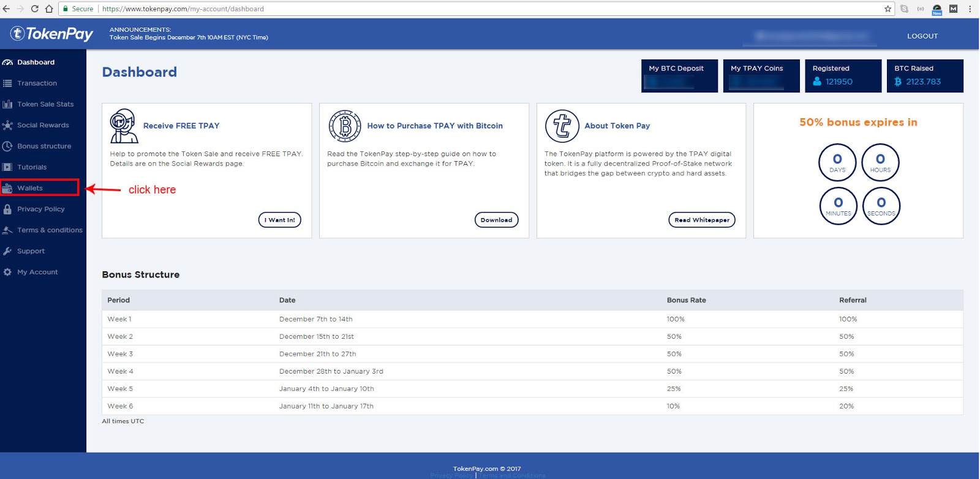Click the January 11th to January 17th cell

[x=326, y=406]
